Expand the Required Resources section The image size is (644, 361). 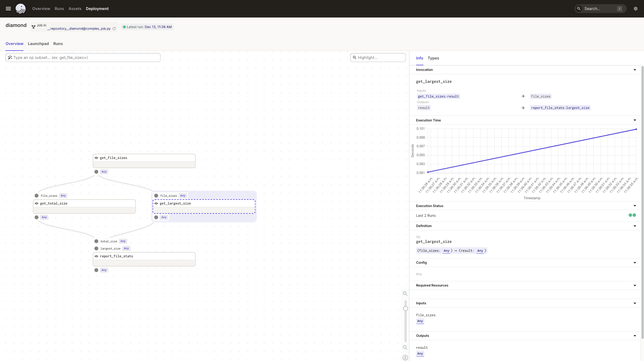click(635, 285)
